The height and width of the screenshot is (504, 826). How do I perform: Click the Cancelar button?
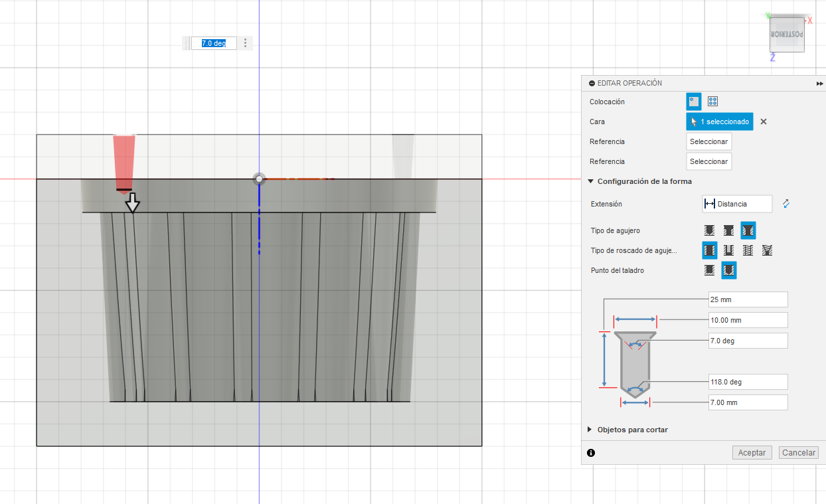798,452
